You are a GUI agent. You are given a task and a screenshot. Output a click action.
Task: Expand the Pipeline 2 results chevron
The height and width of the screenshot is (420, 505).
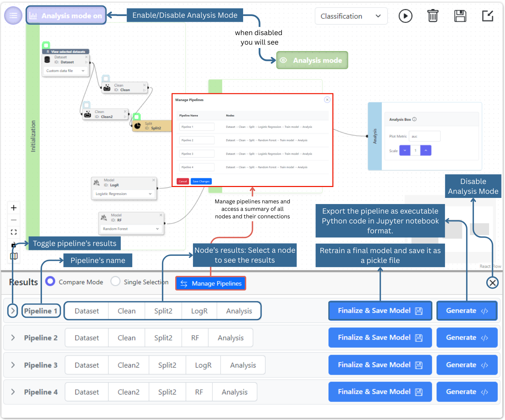point(13,338)
